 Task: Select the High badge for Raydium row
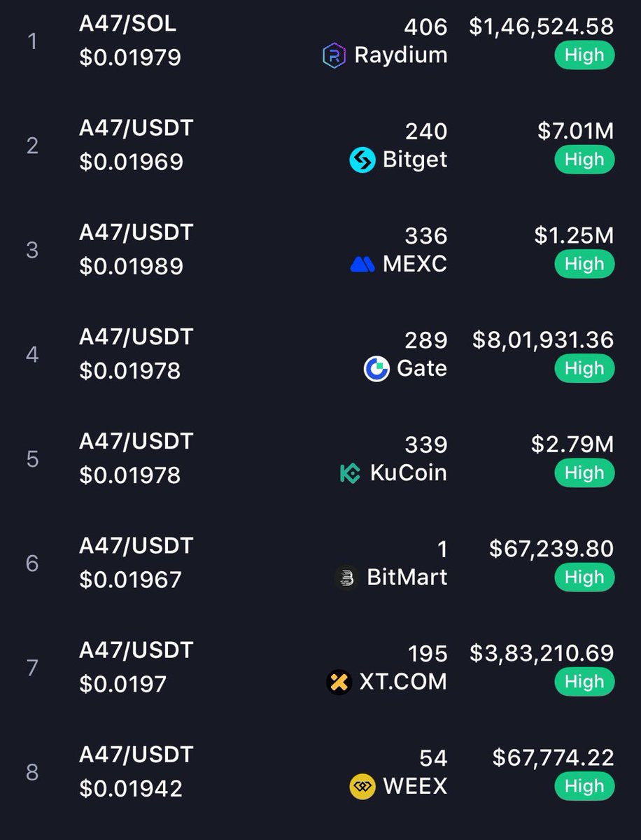click(584, 56)
